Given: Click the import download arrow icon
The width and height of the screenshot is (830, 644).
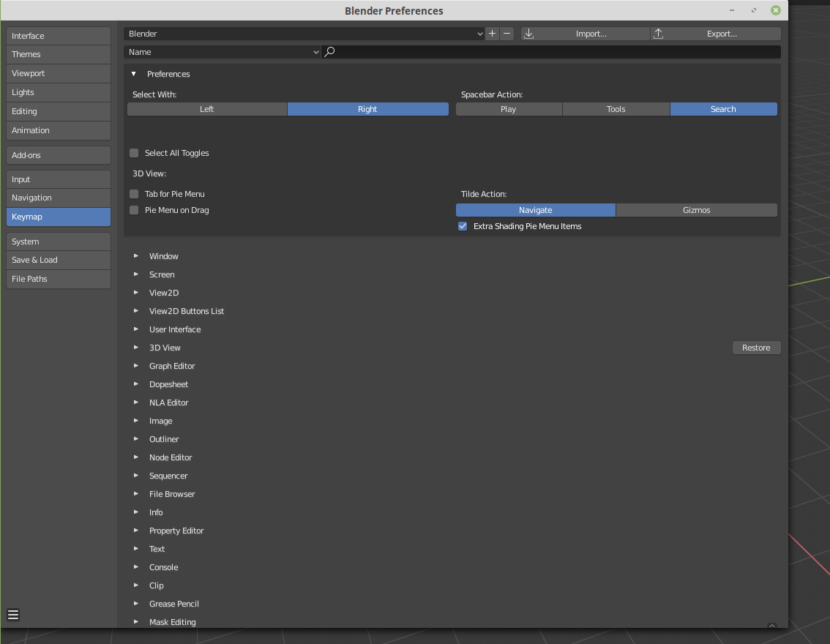Looking at the screenshot, I should [x=528, y=34].
